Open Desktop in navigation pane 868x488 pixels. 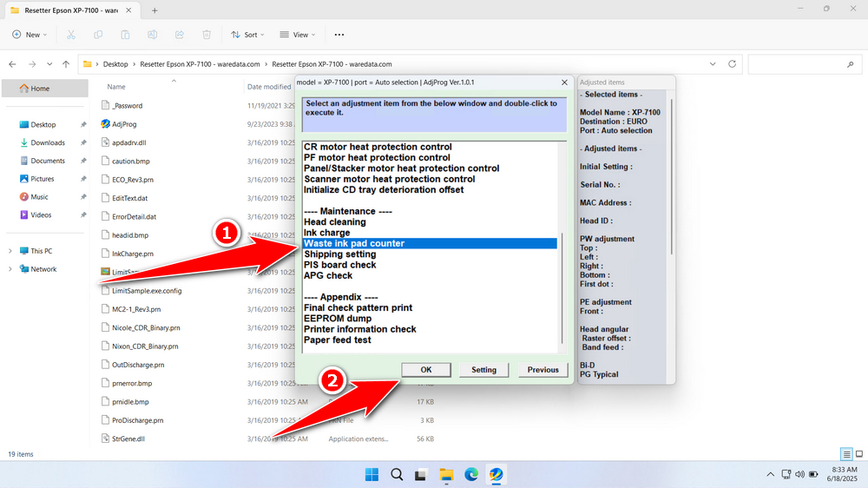pyautogui.click(x=43, y=125)
